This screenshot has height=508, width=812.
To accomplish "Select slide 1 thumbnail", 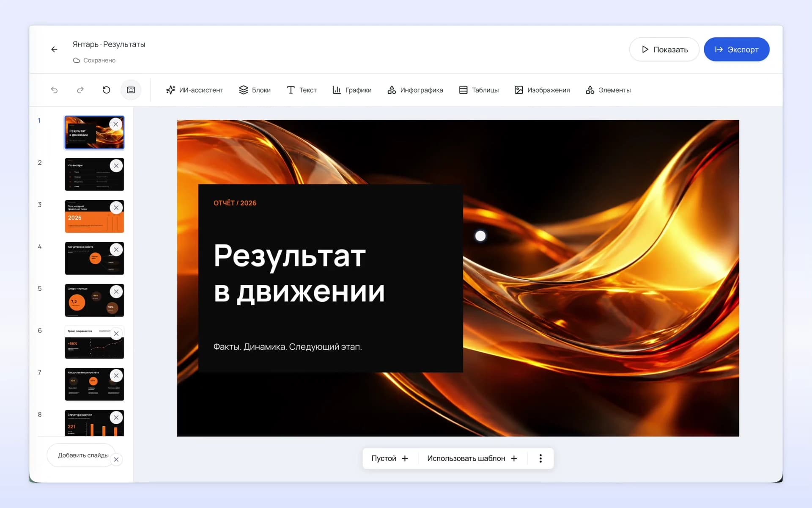I will [x=94, y=133].
